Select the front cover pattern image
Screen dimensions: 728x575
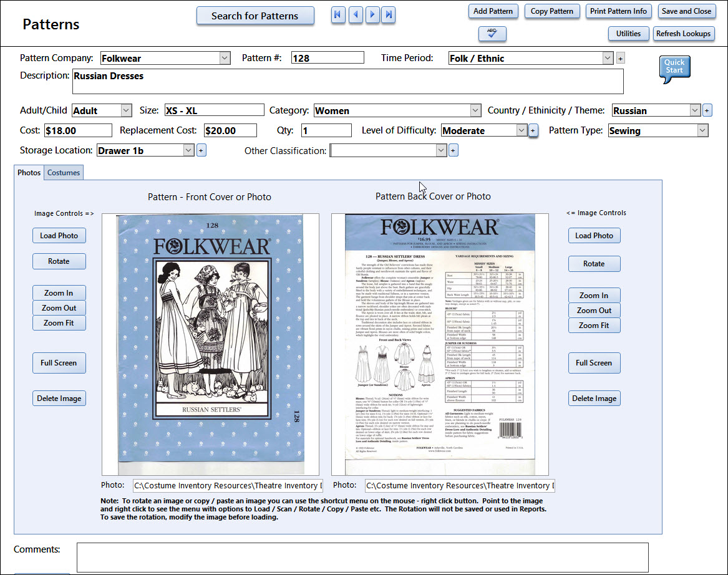210,344
